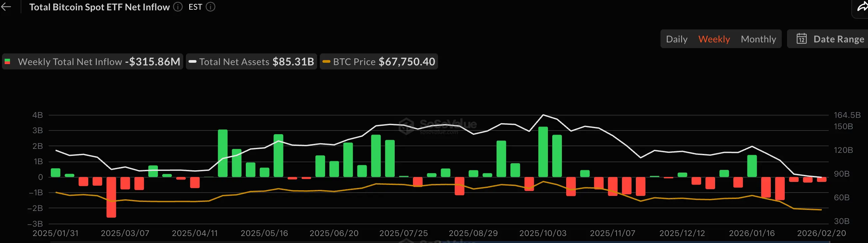Switch to Monthly view

click(x=758, y=39)
